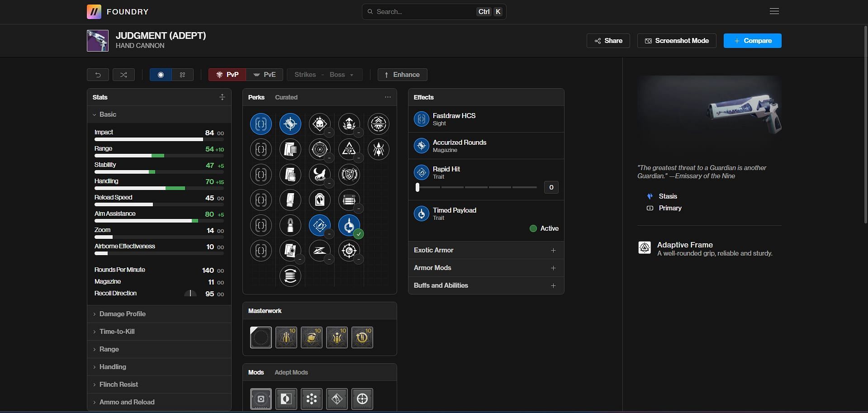Select the dots cluster mod icon
The image size is (868, 413).
312,399
